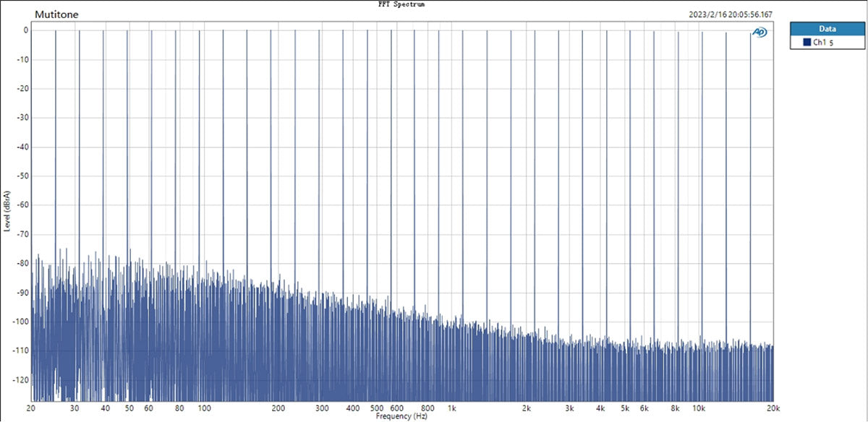Click the 1k frequency axis tick

[451, 408]
